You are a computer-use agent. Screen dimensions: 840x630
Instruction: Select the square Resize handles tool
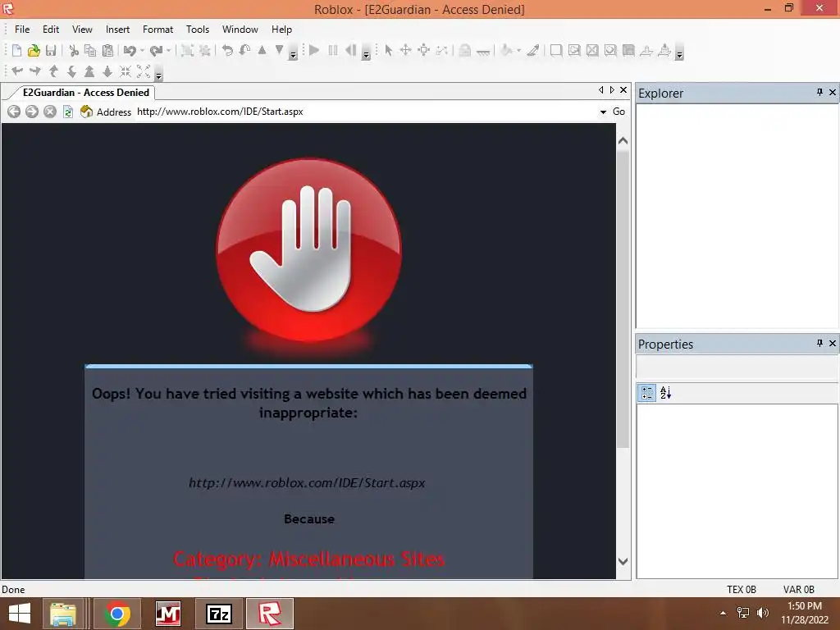pyautogui.click(x=424, y=50)
